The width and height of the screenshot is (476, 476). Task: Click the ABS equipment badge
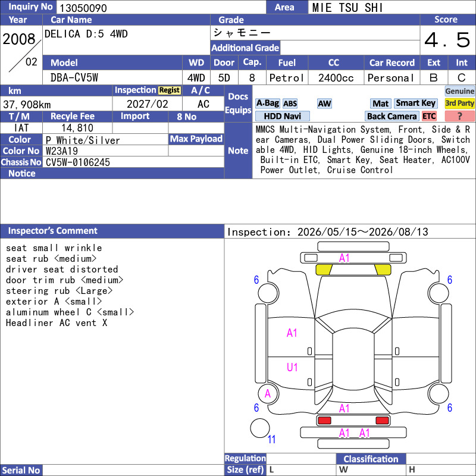[290, 104]
